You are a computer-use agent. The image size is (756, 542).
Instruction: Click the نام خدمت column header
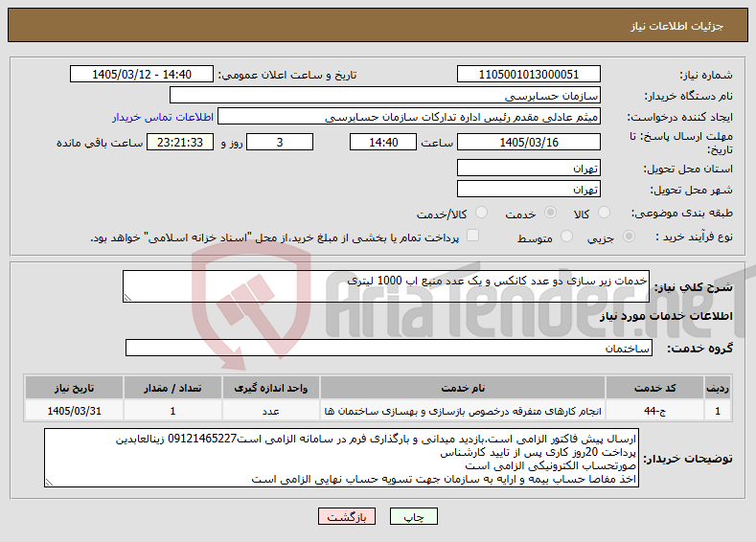click(463, 388)
